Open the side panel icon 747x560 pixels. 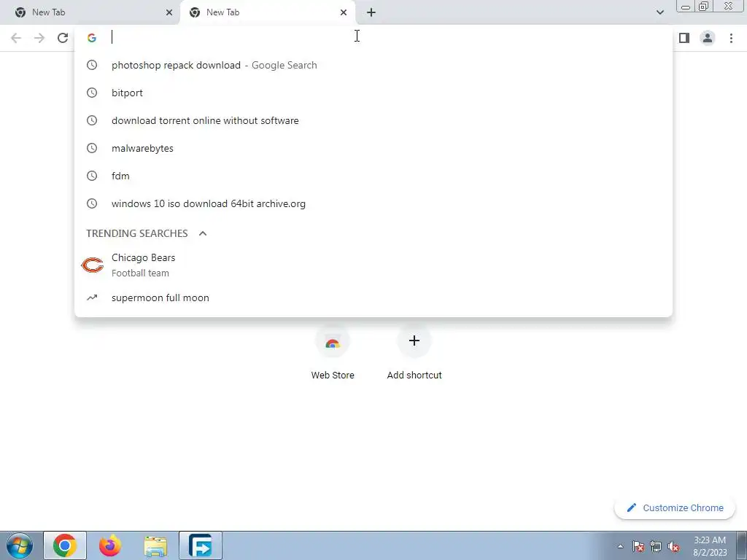click(x=684, y=38)
